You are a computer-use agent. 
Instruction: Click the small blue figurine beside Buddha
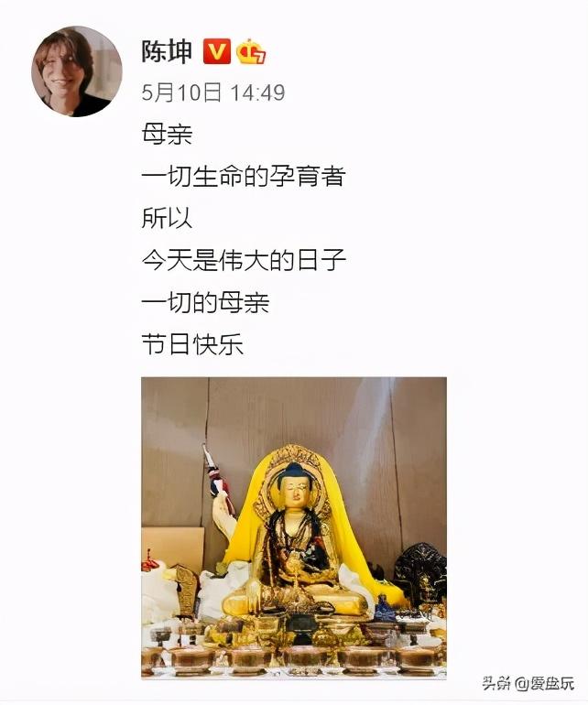[x=385, y=608]
